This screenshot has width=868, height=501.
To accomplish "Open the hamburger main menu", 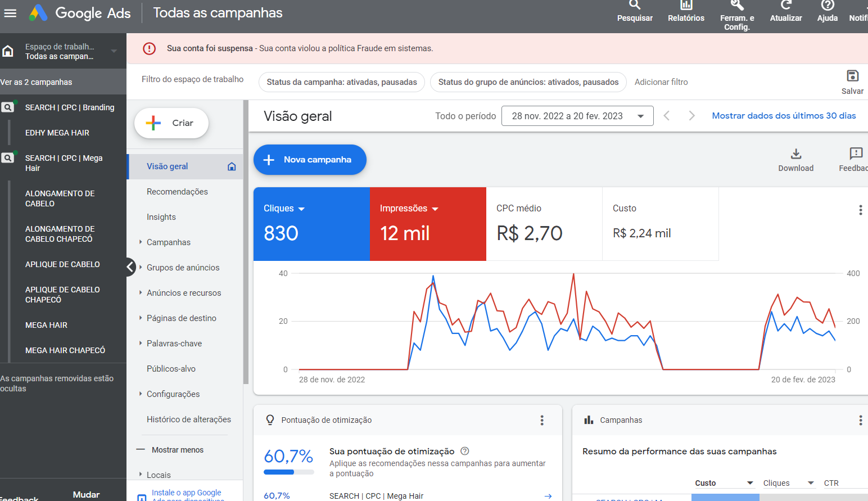I will (x=10, y=13).
